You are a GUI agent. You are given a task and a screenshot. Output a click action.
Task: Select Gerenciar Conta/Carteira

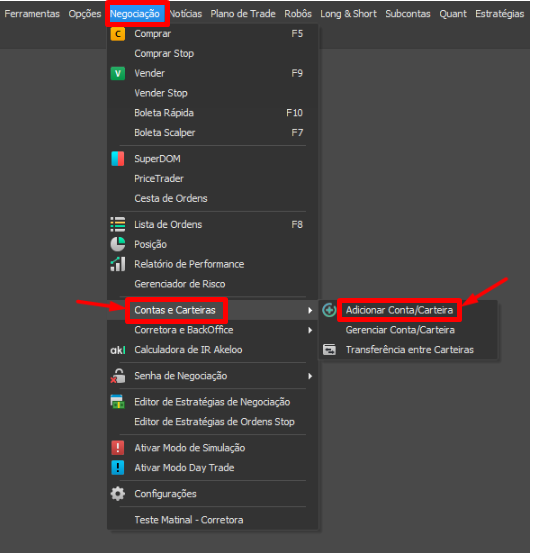(401, 330)
